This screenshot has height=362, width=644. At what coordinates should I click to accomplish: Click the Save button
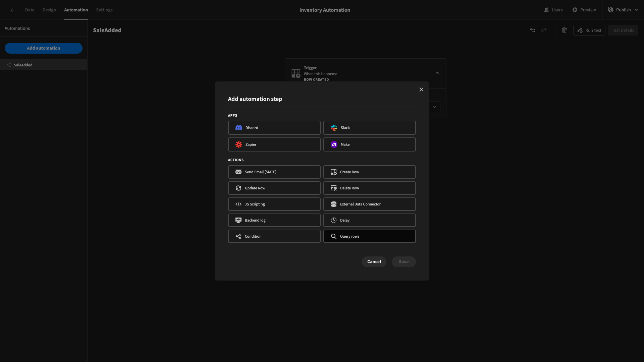pos(404,262)
